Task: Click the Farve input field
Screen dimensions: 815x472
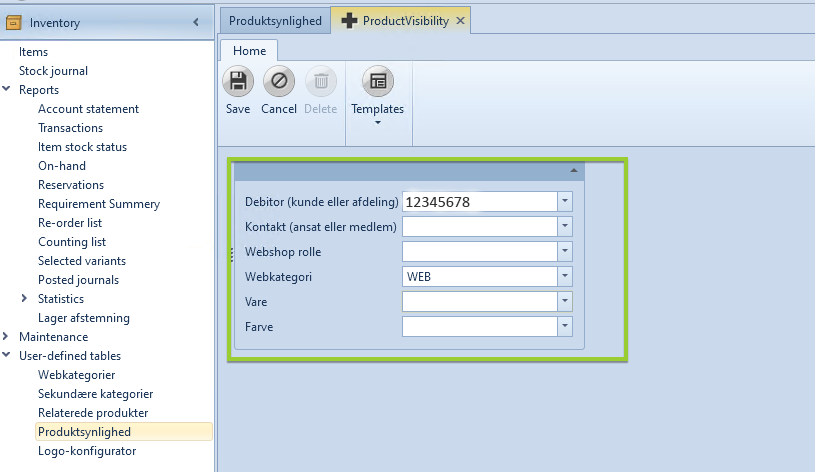Action: pos(480,326)
